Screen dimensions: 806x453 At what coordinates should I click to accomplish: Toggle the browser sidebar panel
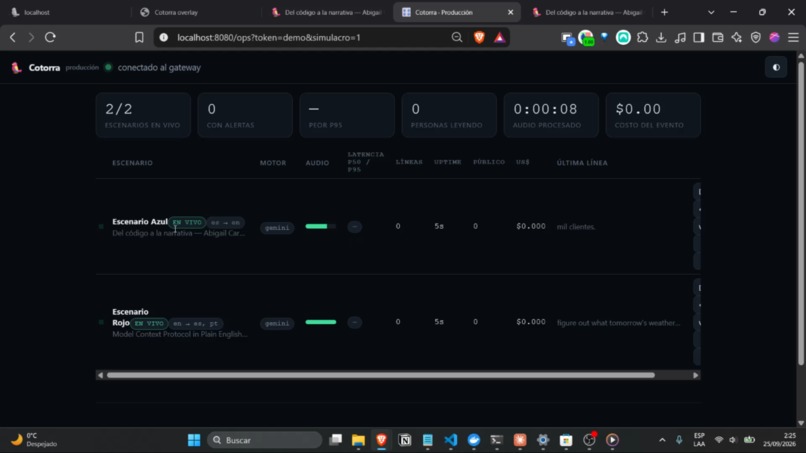tap(699, 37)
